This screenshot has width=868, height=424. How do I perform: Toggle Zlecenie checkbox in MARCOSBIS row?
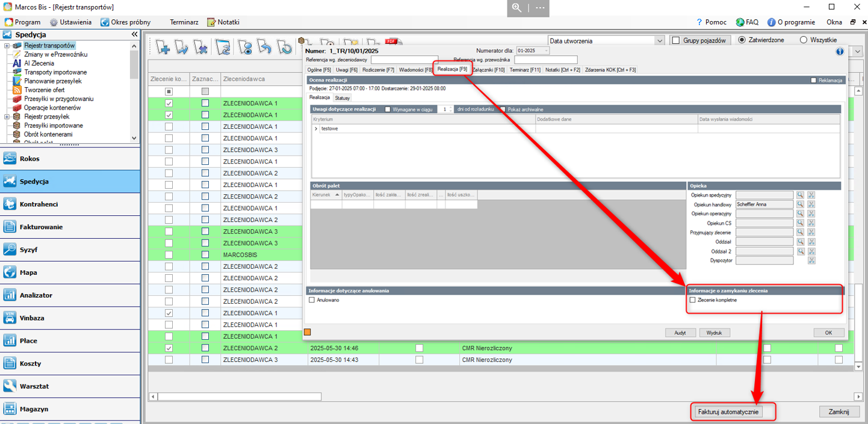point(169,255)
